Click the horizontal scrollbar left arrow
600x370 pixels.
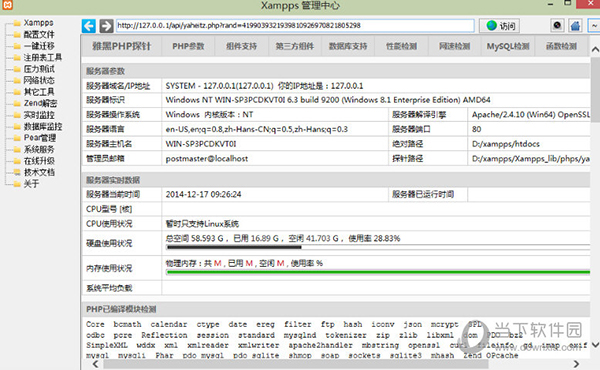point(96,364)
